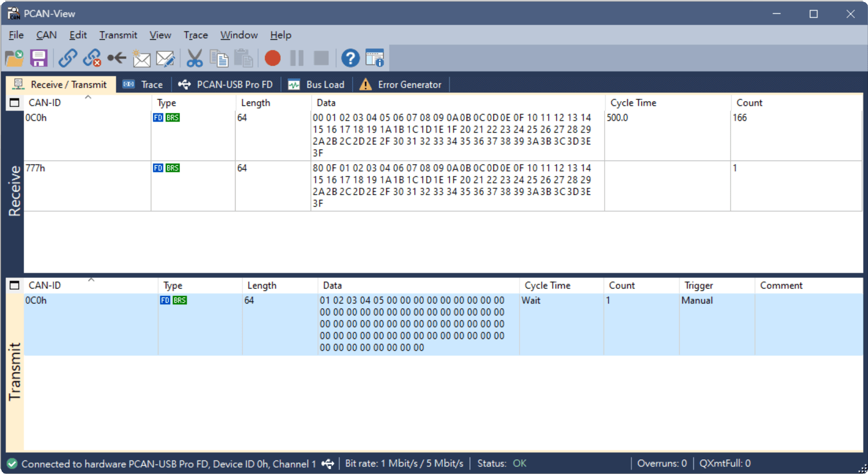Screen dimensions: 868x474
Task: Click the Pause trace toolbar button
Action: 297,58
